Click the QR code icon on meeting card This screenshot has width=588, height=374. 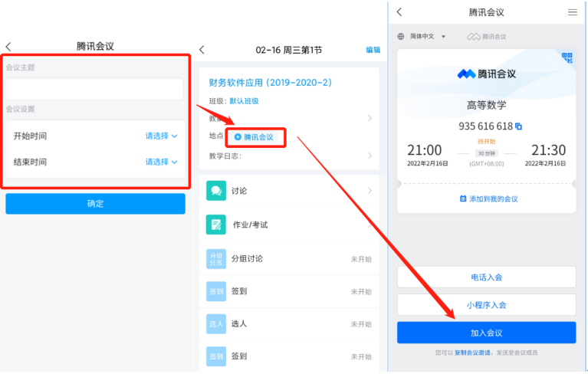[x=567, y=57]
